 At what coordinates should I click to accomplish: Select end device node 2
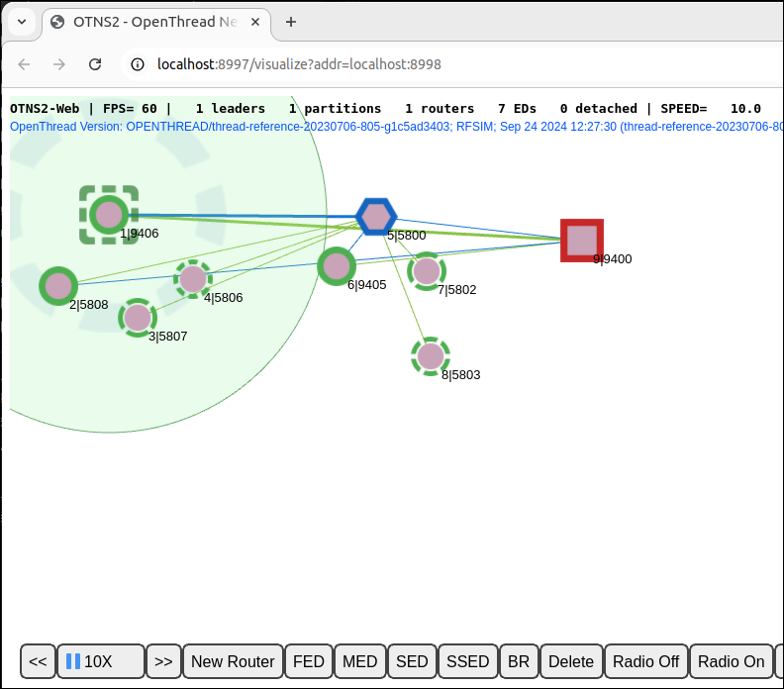point(58,286)
